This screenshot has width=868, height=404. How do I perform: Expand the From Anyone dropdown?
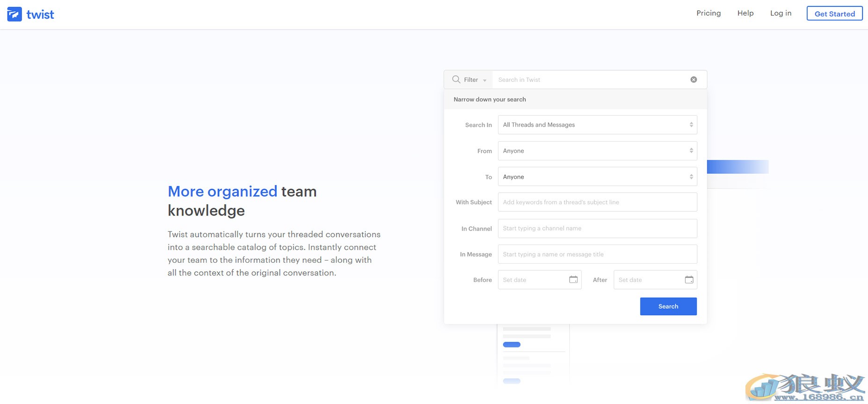click(597, 151)
